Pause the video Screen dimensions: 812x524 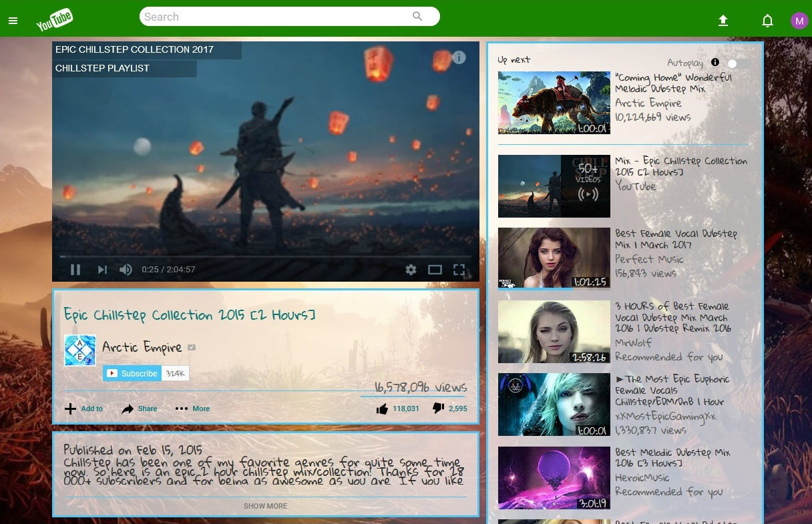(75, 270)
